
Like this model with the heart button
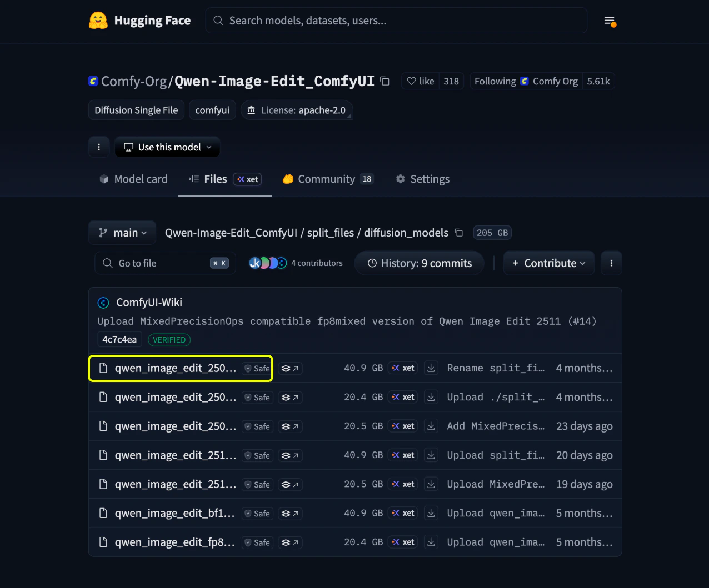(420, 81)
